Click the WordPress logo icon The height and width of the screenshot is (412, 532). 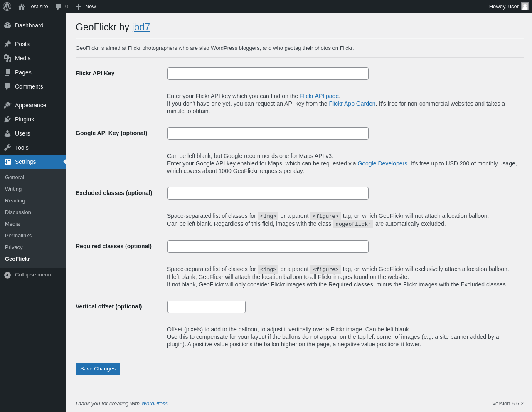pos(7,7)
